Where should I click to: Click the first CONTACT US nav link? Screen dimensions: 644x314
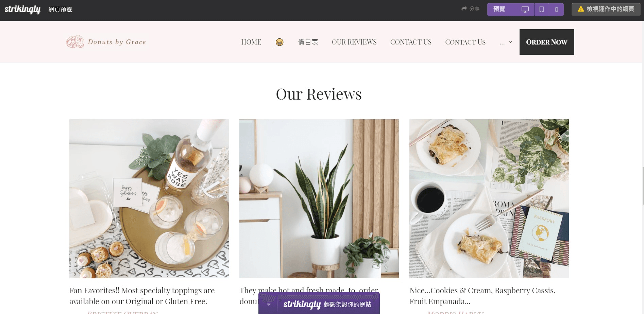tap(411, 42)
